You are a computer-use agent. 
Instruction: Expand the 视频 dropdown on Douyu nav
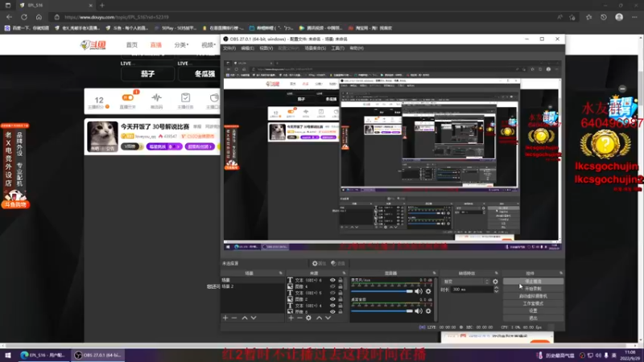click(x=208, y=45)
